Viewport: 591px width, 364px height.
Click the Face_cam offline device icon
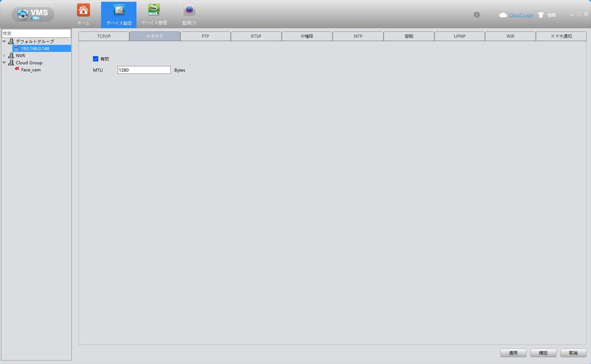point(17,69)
